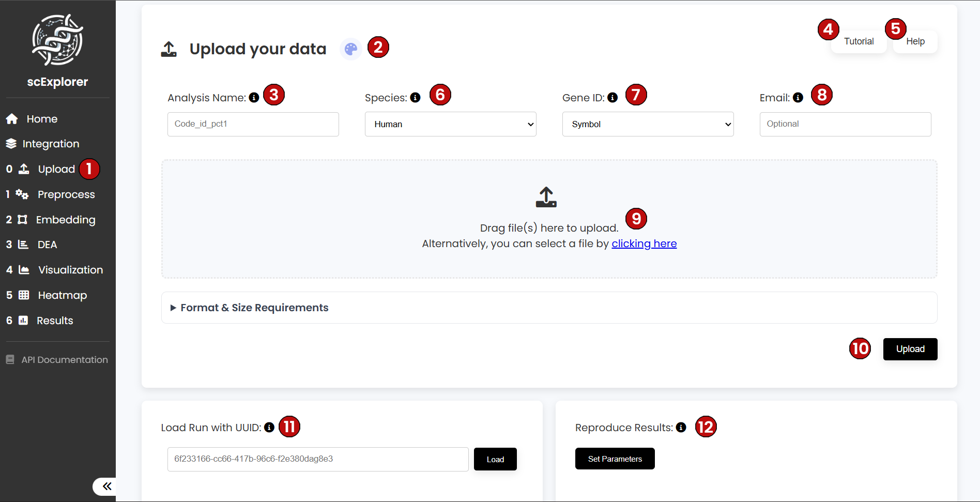
Task: Click the black Upload button
Action: coord(910,349)
